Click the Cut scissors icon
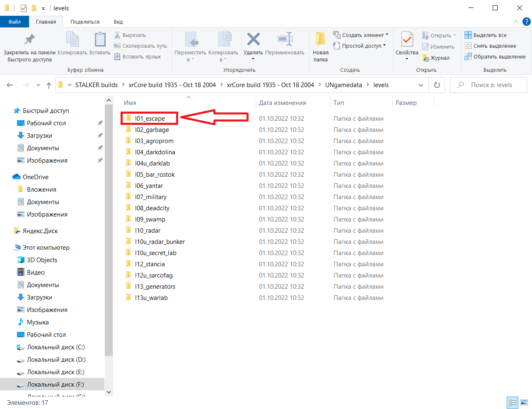 tap(117, 35)
